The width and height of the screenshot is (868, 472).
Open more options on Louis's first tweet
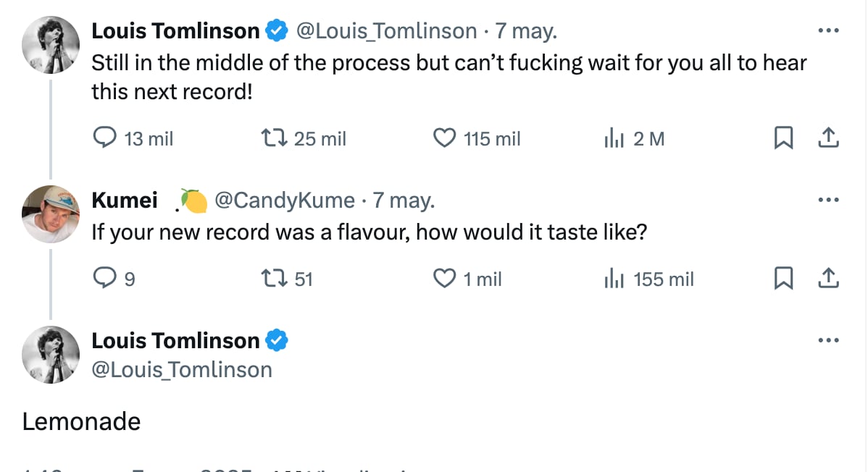pos(828,31)
